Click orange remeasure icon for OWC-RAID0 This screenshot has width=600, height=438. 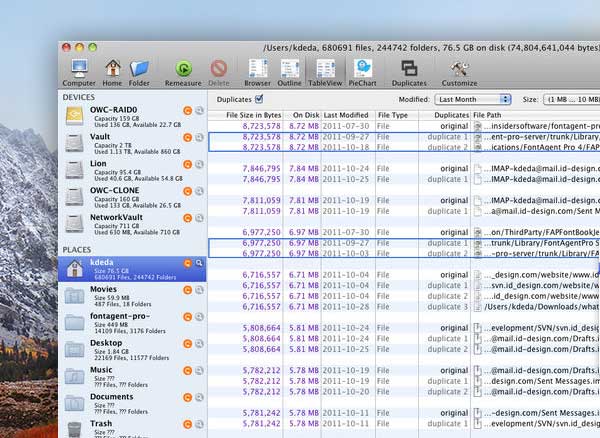[x=188, y=111]
